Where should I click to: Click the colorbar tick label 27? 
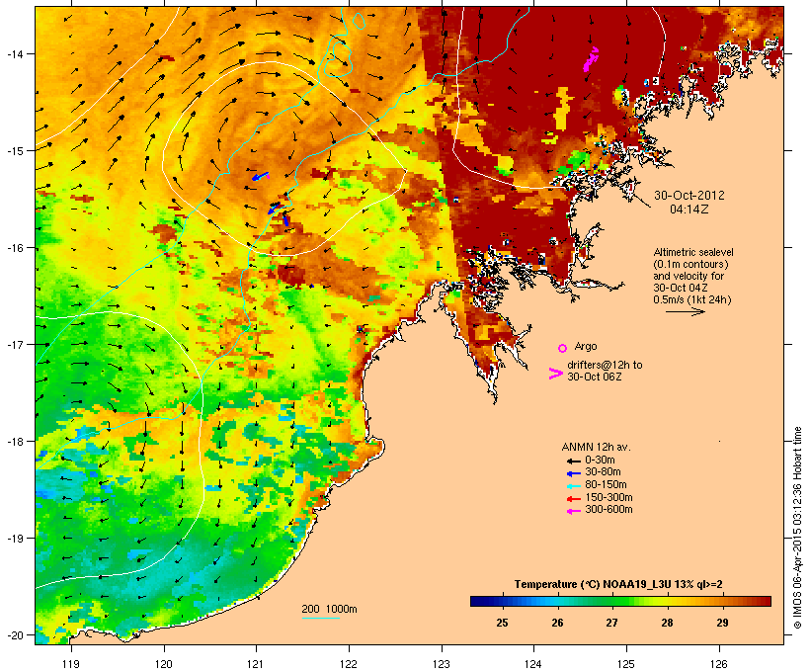pos(612,623)
